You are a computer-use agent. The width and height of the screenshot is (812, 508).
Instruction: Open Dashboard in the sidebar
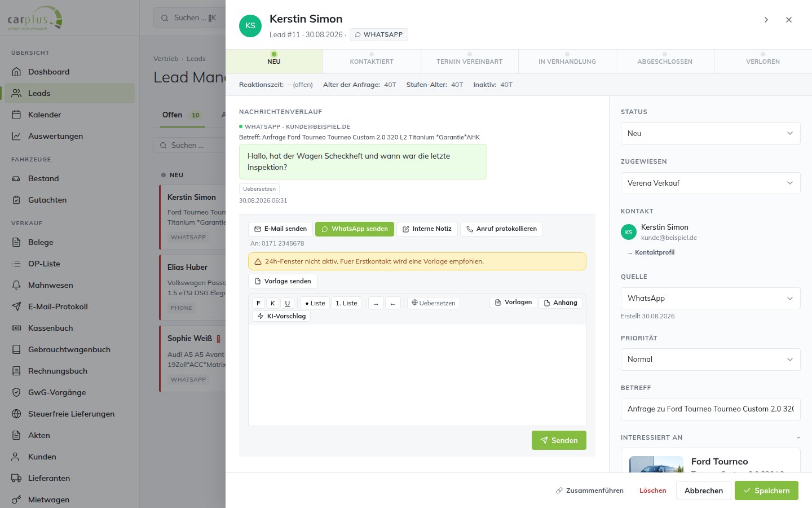pyautogui.click(x=69, y=72)
